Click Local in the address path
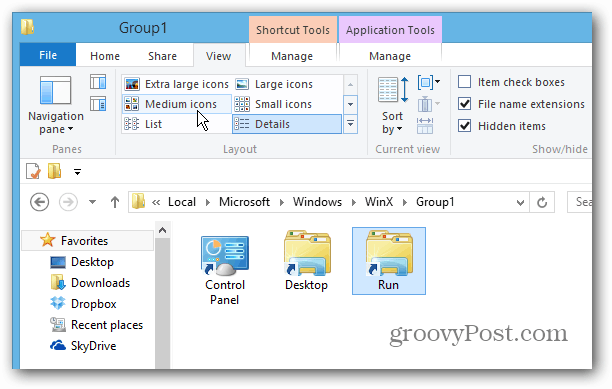This screenshot has width=612, height=389. point(182,202)
